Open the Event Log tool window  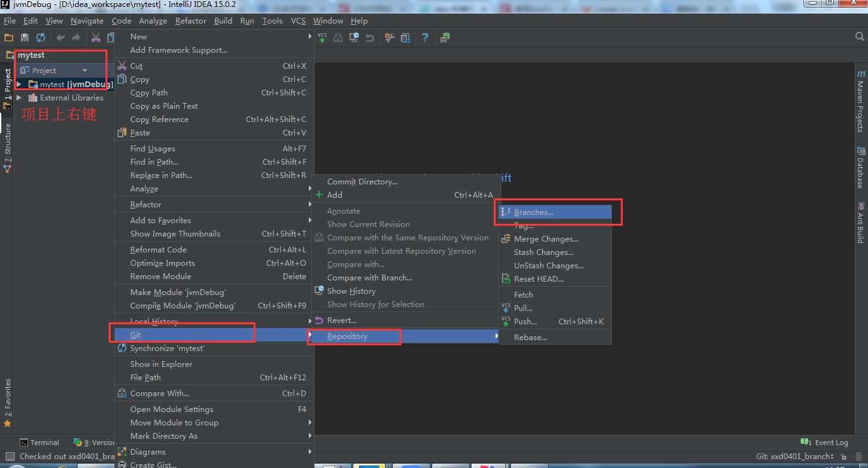[825, 443]
